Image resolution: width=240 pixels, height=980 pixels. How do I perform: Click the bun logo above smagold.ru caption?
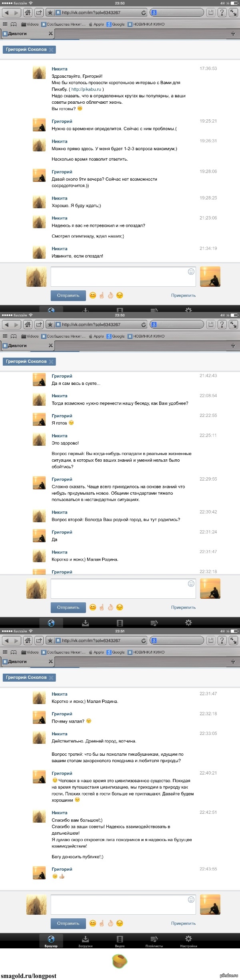coord(120,961)
